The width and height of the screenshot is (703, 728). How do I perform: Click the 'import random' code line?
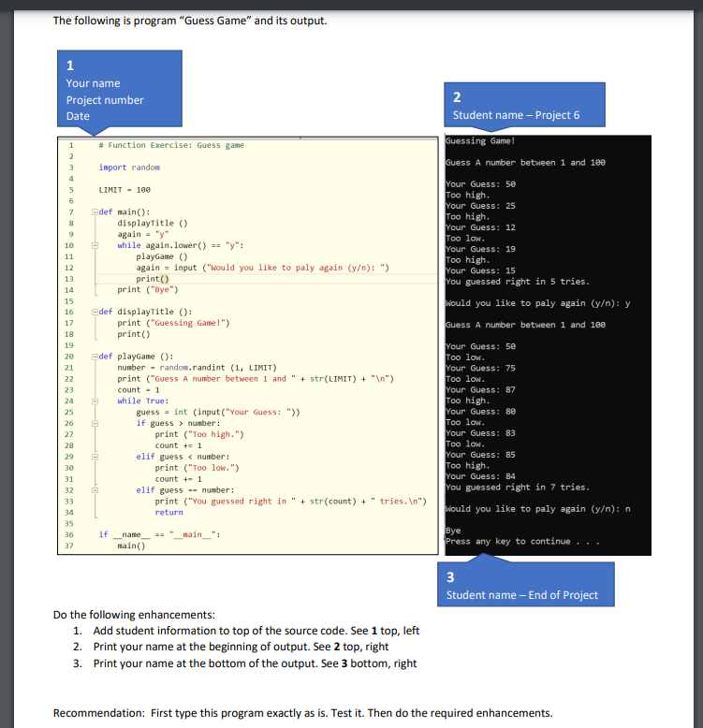[129, 167]
